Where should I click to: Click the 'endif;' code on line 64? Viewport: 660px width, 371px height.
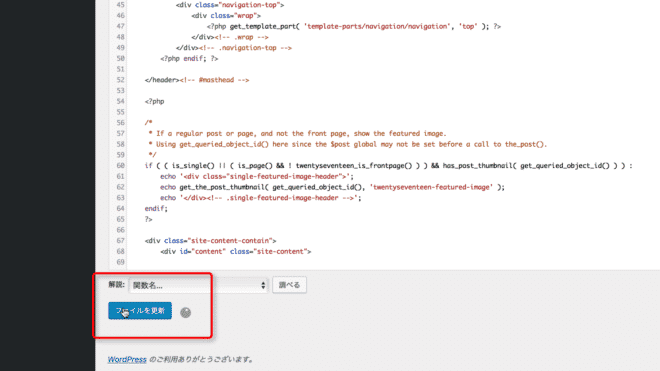click(x=156, y=208)
